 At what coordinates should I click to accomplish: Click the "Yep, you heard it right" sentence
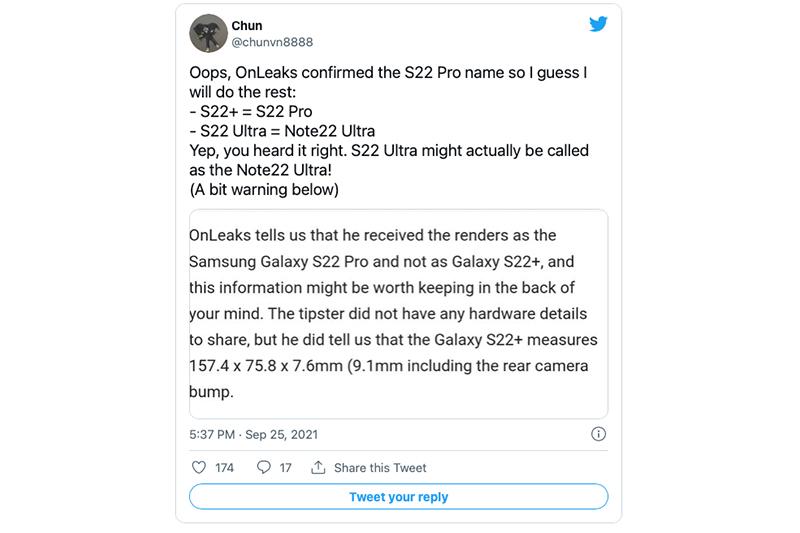388,150
